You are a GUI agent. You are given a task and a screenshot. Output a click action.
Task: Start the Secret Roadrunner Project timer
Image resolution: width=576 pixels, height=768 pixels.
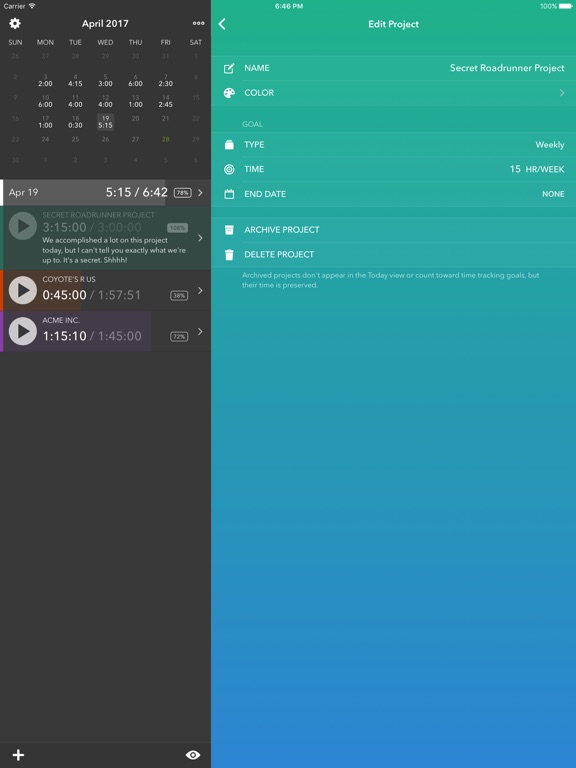point(23,226)
